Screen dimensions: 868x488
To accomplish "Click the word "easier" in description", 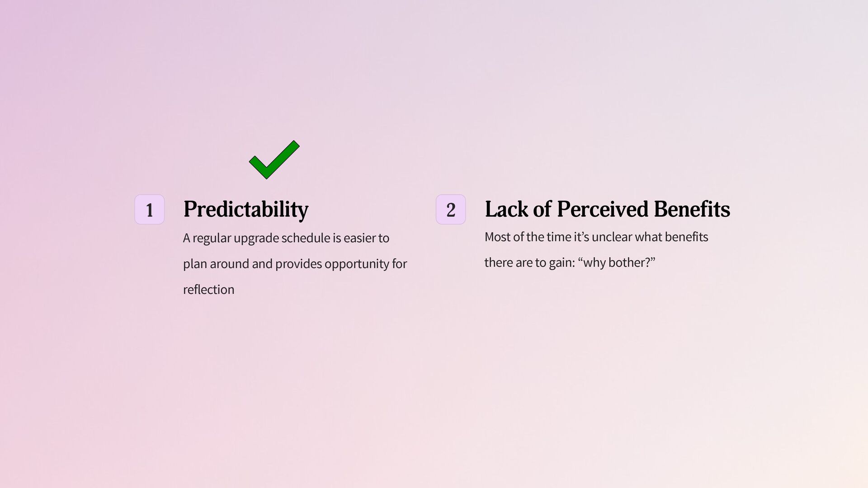I will [359, 238].
